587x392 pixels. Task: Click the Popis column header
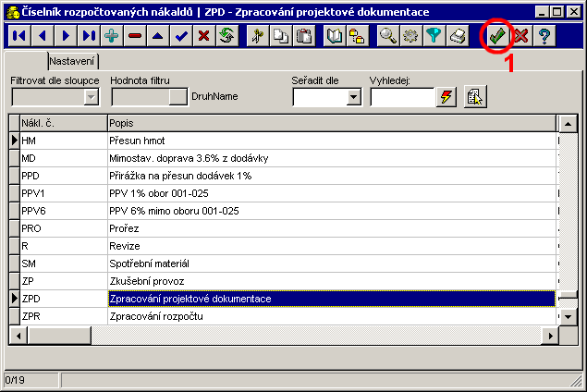point(331,123)
